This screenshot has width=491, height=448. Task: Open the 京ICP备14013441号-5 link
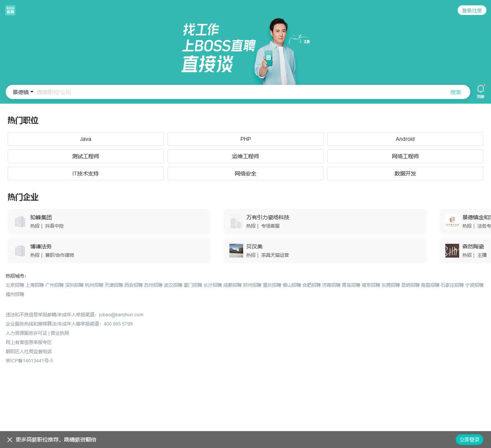pyautogui.click(x=30, y=361)
